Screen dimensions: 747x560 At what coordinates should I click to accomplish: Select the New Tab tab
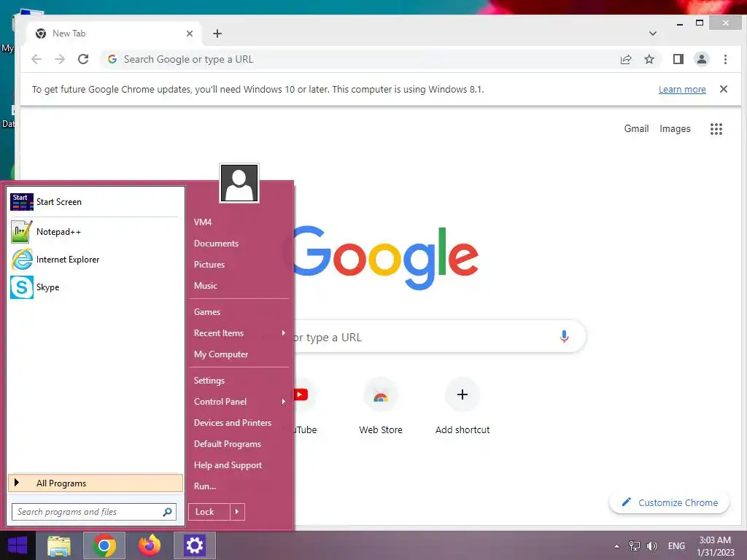113,34
